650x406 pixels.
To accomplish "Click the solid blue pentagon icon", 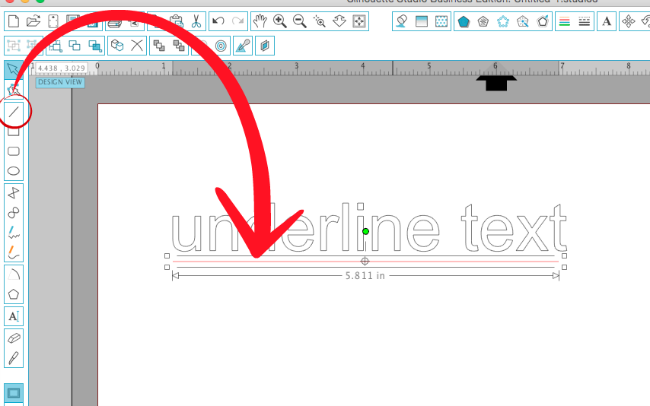I will tap(463, 21).
